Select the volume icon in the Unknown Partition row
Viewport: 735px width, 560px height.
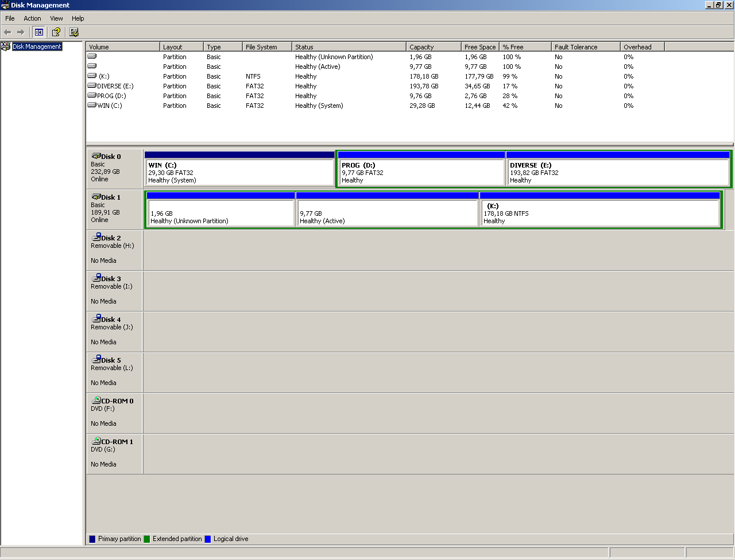pyautogui.click(x=92, y=56)
